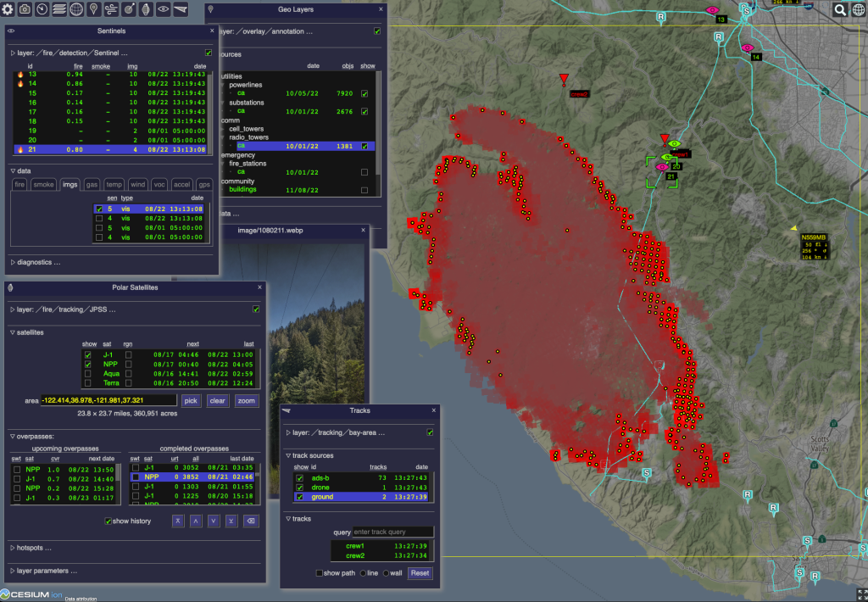Click the zoom area button
Image resolution: width=868 pixels, height=602 pixels.
(x=247, y=400)
